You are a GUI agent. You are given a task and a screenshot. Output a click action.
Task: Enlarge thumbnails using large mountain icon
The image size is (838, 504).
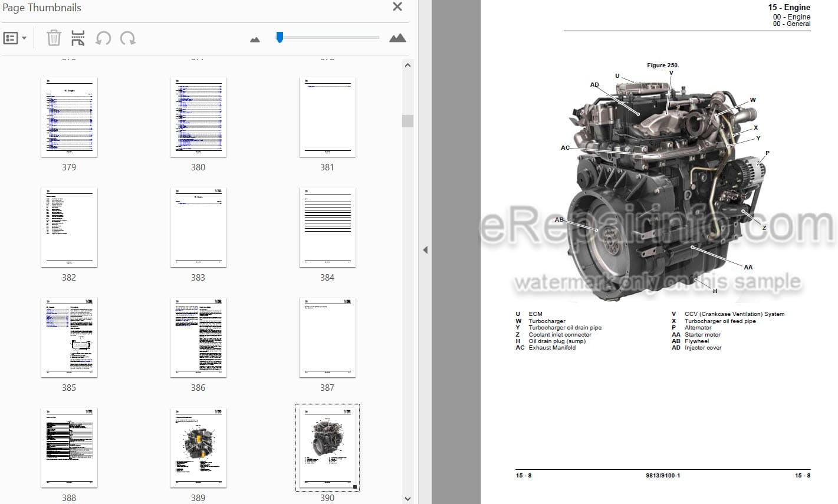(x=397, y=38)
